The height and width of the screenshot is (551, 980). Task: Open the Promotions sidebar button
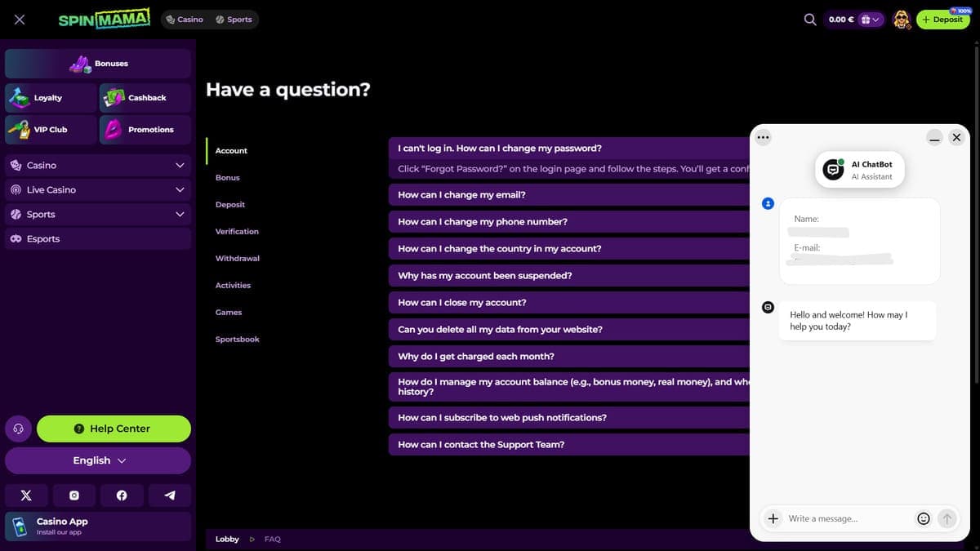click(145, 130)
